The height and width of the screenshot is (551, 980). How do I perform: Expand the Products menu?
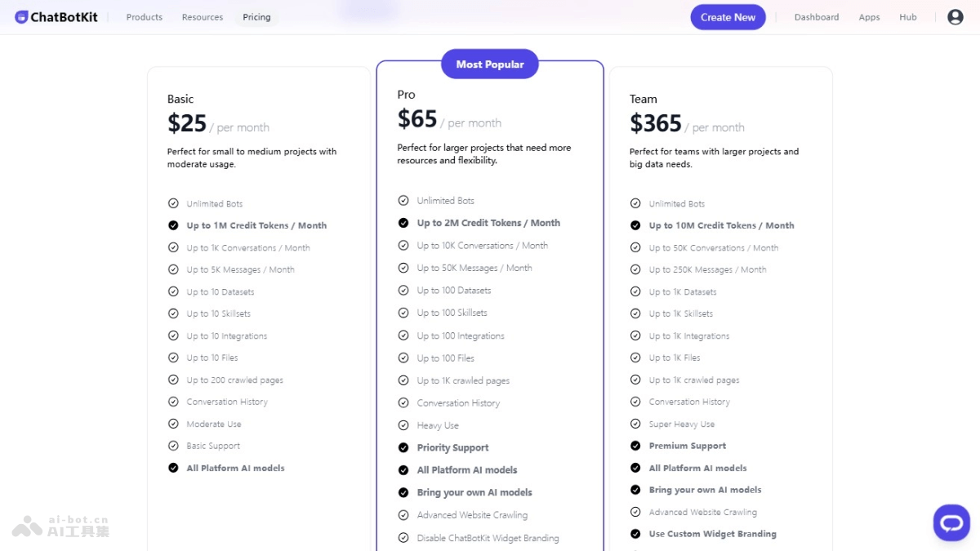pyautogui.click(x=144, y=17)
